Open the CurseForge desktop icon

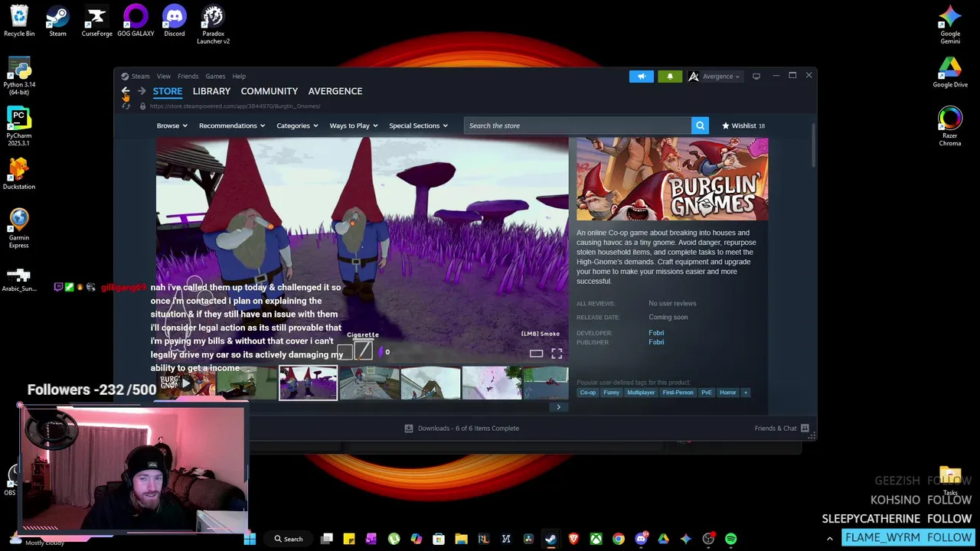tap(96, 21)
